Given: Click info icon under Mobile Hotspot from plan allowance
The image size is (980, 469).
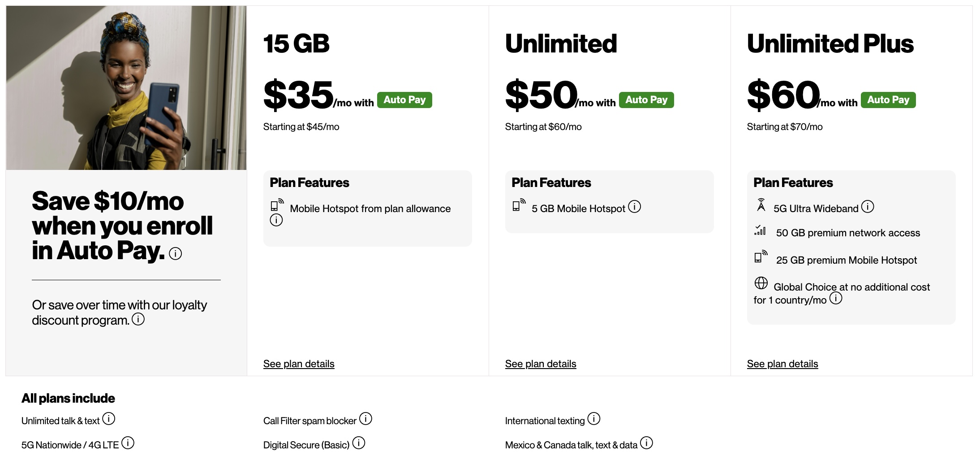Looking at the screenshot, I should [x=276, y=220].
